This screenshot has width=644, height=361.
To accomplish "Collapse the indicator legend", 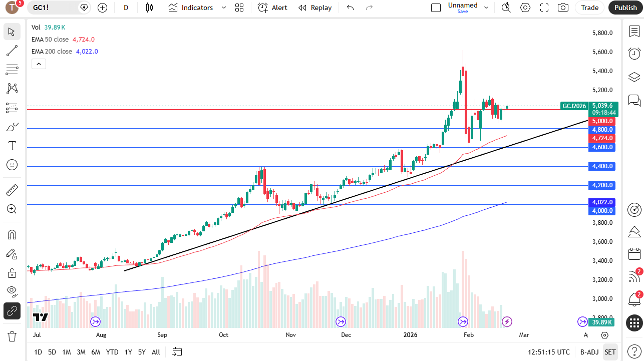I will [39, 64].
